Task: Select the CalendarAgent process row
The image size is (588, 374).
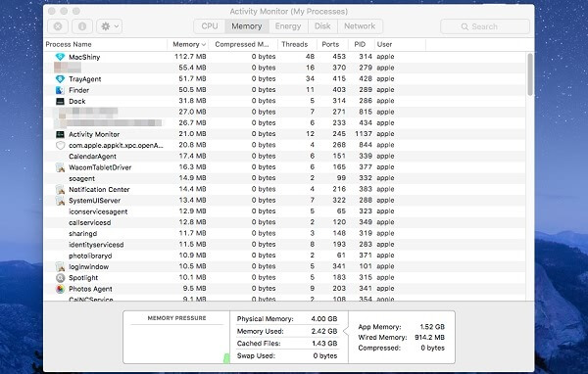Action: pos(285,156)
